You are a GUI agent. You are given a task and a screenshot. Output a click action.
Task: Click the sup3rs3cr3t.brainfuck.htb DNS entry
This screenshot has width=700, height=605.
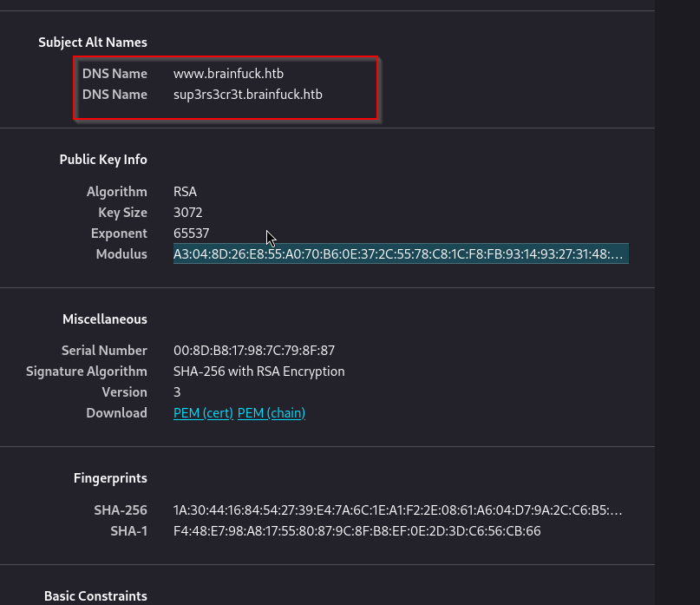247,95
